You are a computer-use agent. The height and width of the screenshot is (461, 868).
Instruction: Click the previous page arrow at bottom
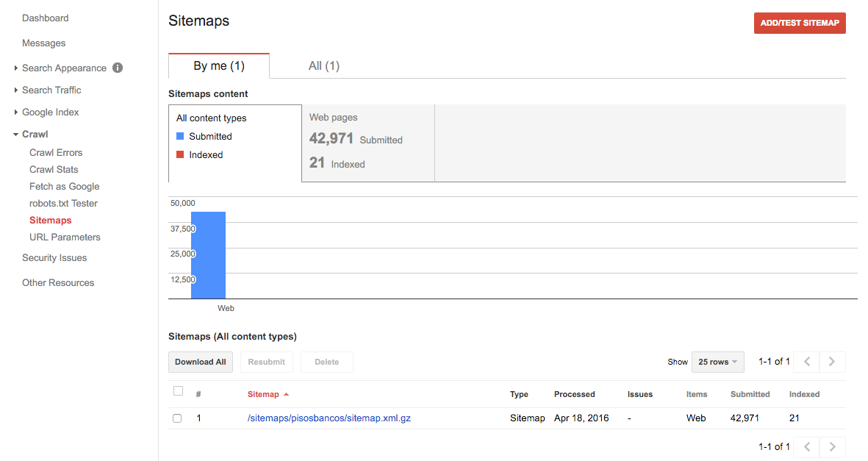(806, 446)
